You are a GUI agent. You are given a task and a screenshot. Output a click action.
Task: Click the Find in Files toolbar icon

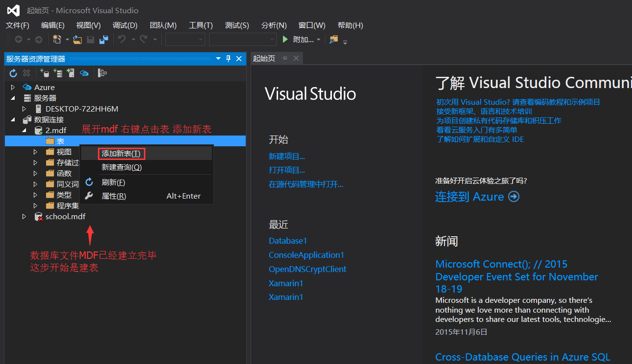point(333,40)
